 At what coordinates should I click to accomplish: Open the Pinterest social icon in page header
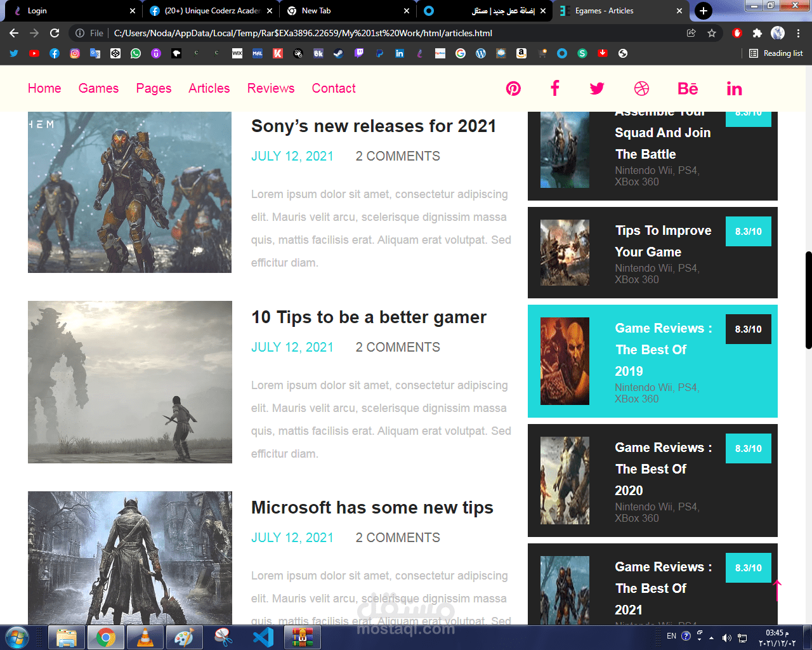coord(513,88)
